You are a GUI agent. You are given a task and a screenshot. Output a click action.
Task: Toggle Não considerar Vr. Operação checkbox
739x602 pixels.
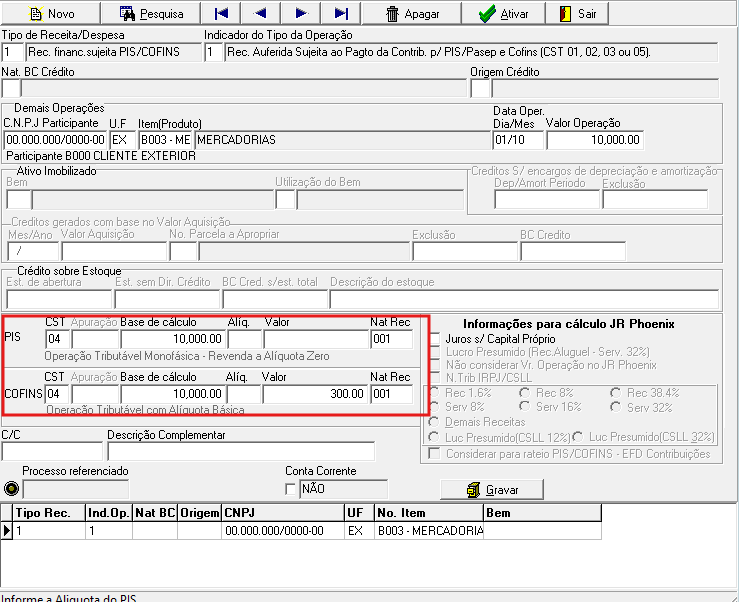(435, 365)
